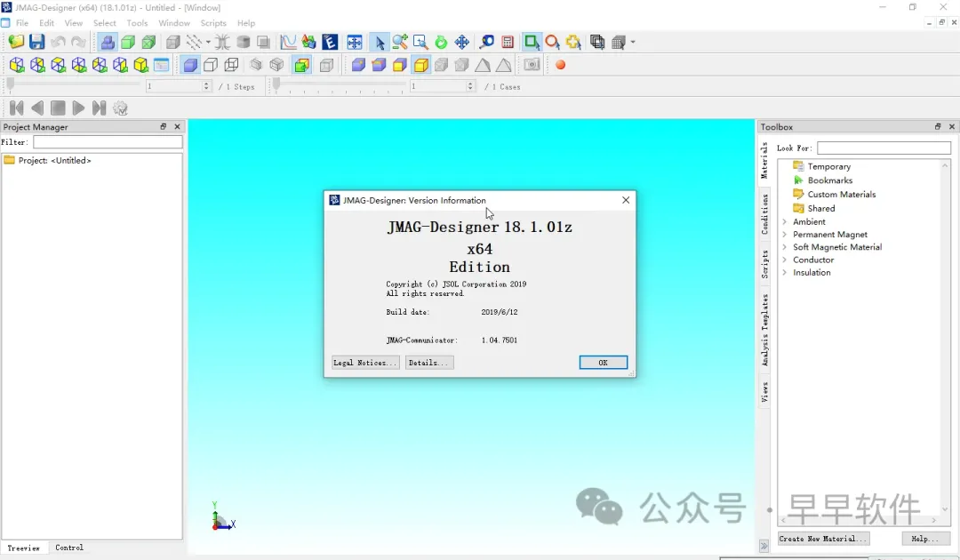Image resolution: width=960 pixels, height=560 pixels.
Task: Click the redo arrow in the toolbar
Action: [78, 42]
